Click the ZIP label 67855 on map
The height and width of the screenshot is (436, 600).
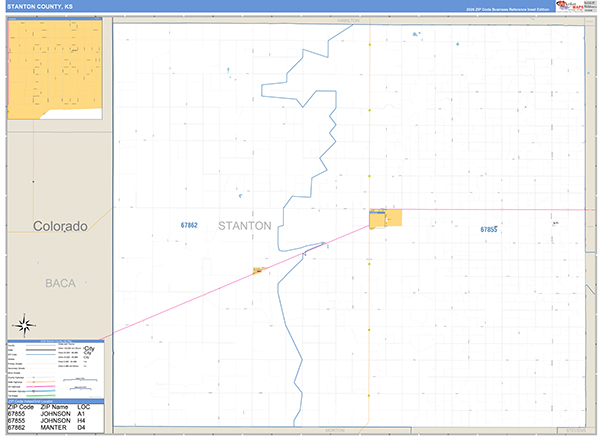pos(489,229)
